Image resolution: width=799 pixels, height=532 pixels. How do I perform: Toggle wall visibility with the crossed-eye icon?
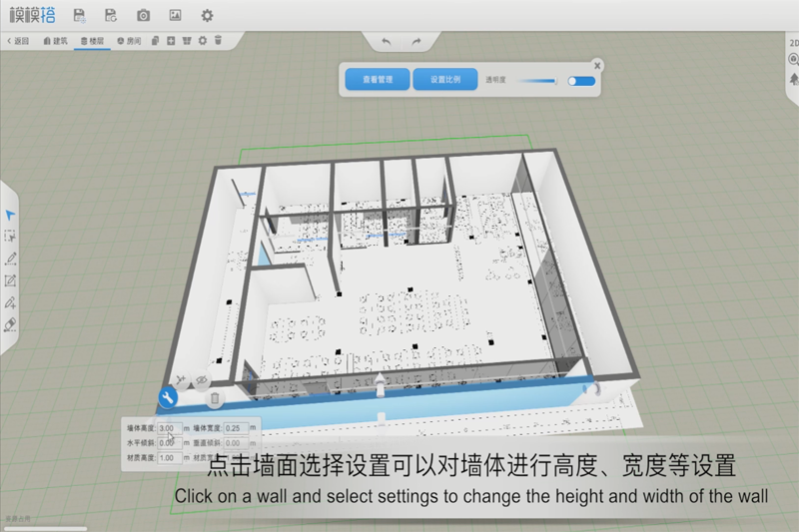(201, 380)
